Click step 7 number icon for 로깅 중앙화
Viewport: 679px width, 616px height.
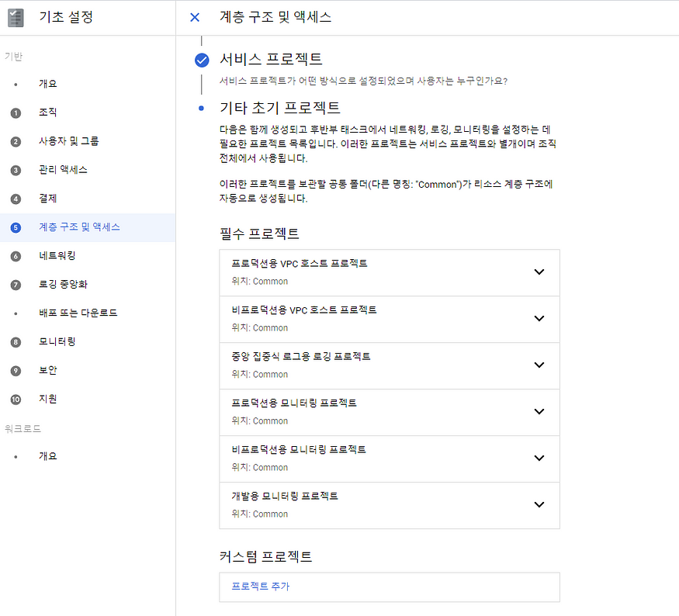pos(16,285)
